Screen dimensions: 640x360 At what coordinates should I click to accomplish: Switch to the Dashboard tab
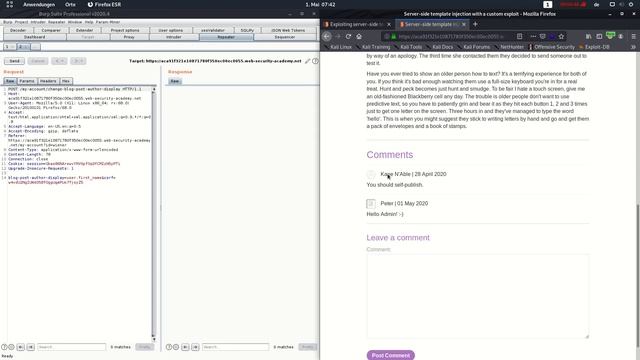[35, 37]
